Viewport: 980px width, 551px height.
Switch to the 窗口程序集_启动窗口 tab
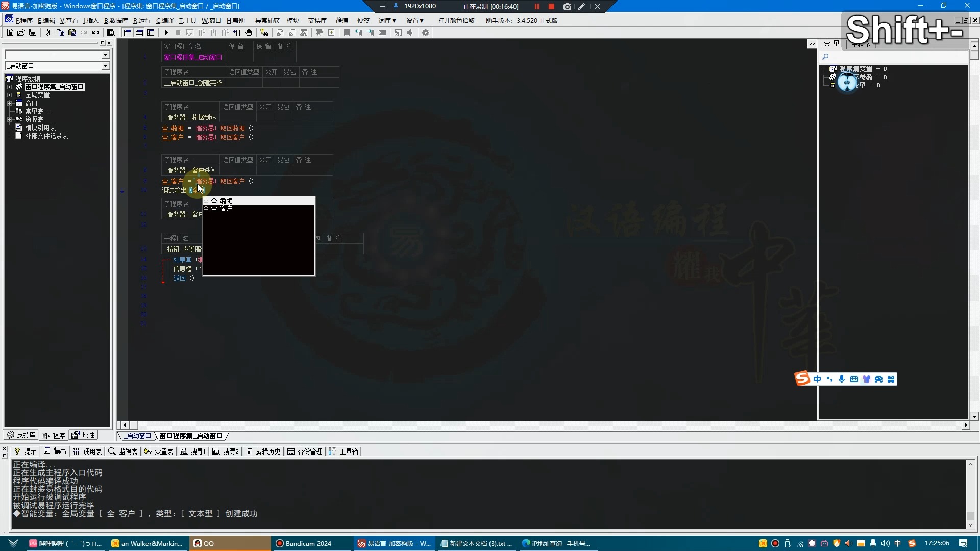191,436
